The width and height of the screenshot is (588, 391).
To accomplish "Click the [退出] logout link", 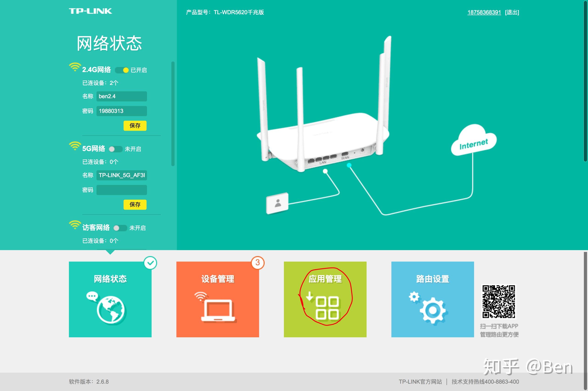I will click(x=512, y=12).
